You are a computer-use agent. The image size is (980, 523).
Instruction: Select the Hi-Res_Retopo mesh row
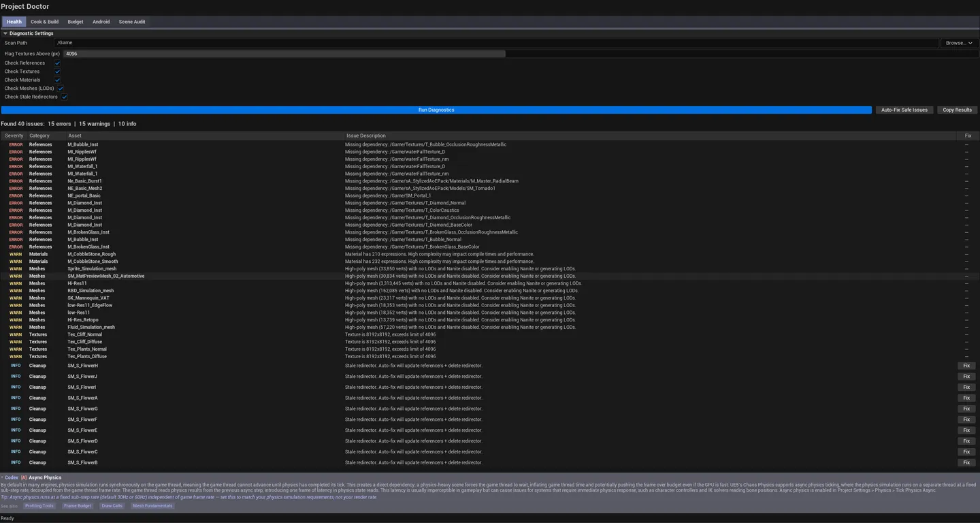pos(489,320)
